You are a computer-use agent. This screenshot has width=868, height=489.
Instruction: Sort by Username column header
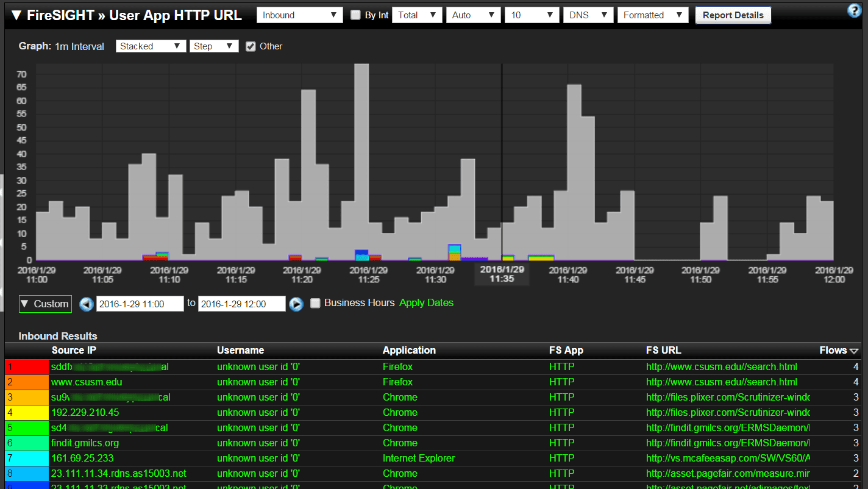pyautogui.click(x=240, y=351)
